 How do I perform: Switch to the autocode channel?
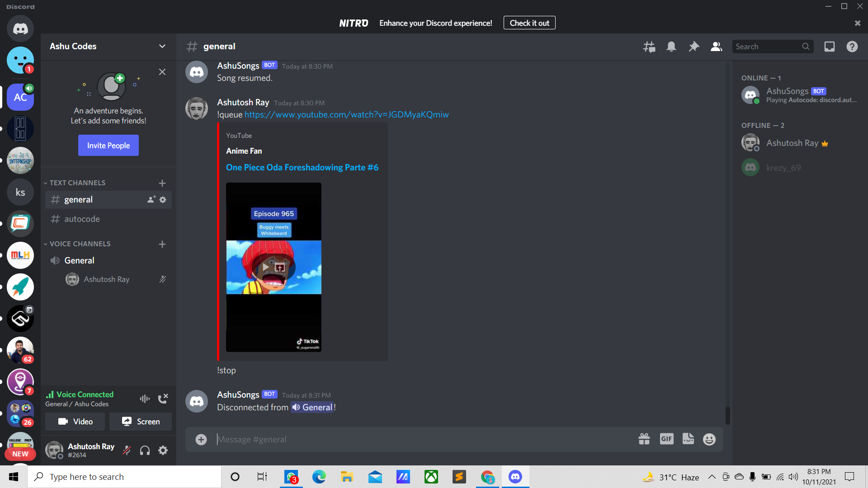click(82, 219)
